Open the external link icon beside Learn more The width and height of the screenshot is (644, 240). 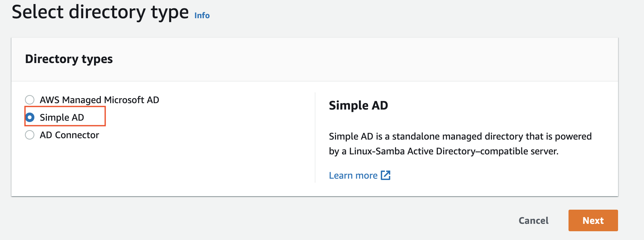(386, 175)
